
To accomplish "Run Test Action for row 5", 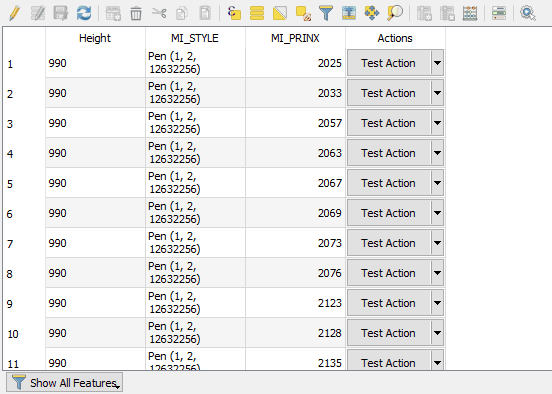I will (x=389, y=183).
